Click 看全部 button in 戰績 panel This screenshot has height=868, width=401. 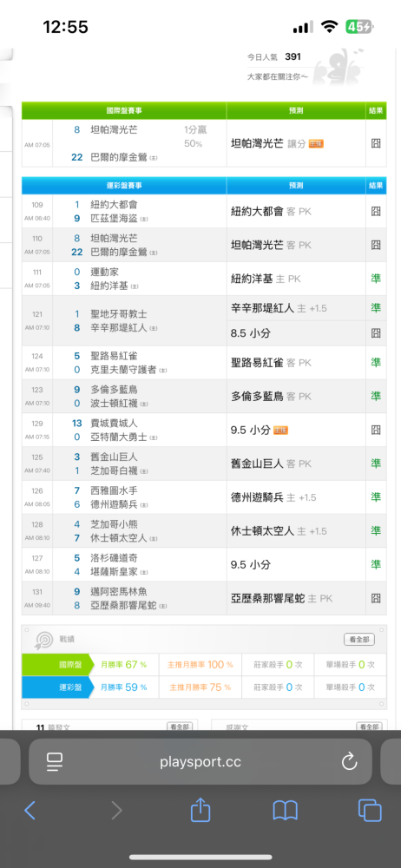[359, 640]
